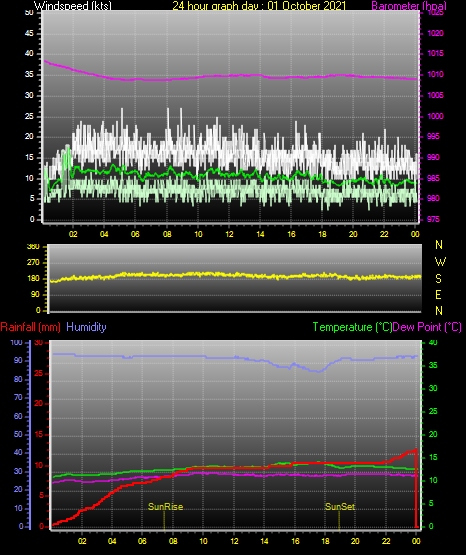
Task: Click the Windspeed (kts) axis title
Action: tap(73, 6)
